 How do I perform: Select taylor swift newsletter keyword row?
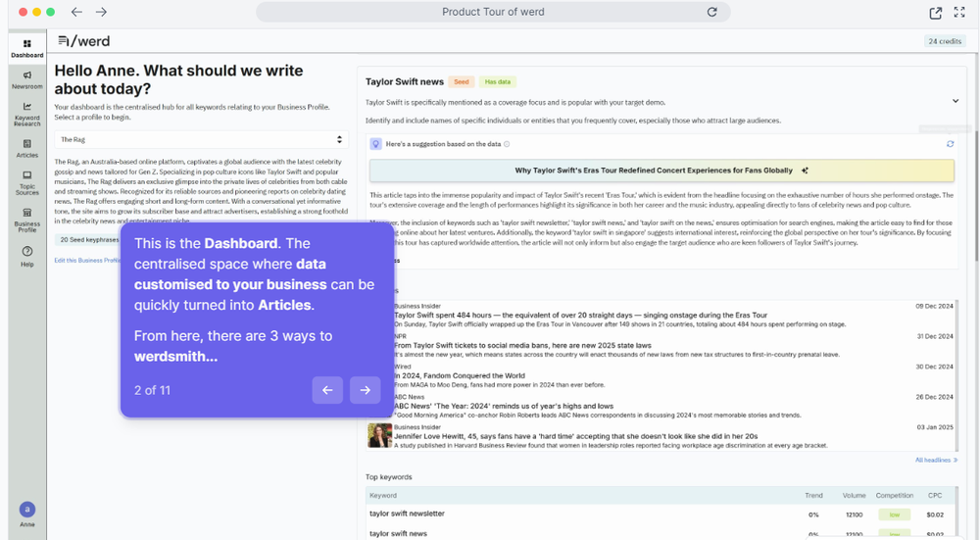click(x=661, y=514)
